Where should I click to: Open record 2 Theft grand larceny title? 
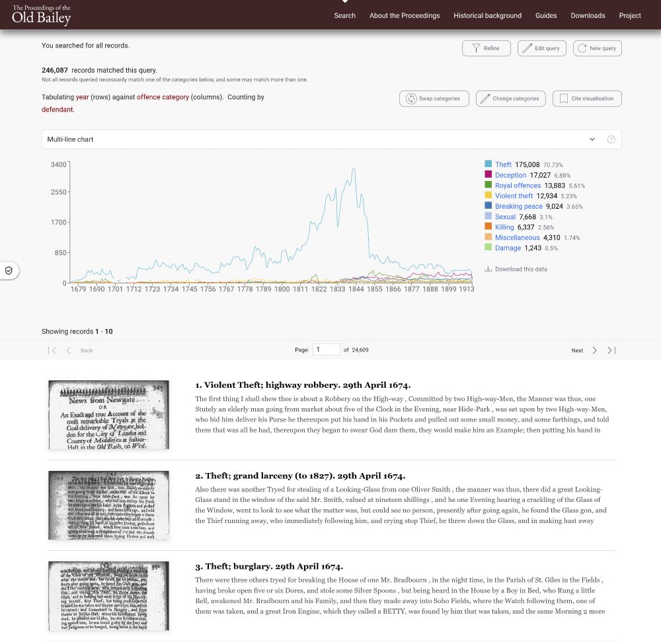[x=300, y=476]
